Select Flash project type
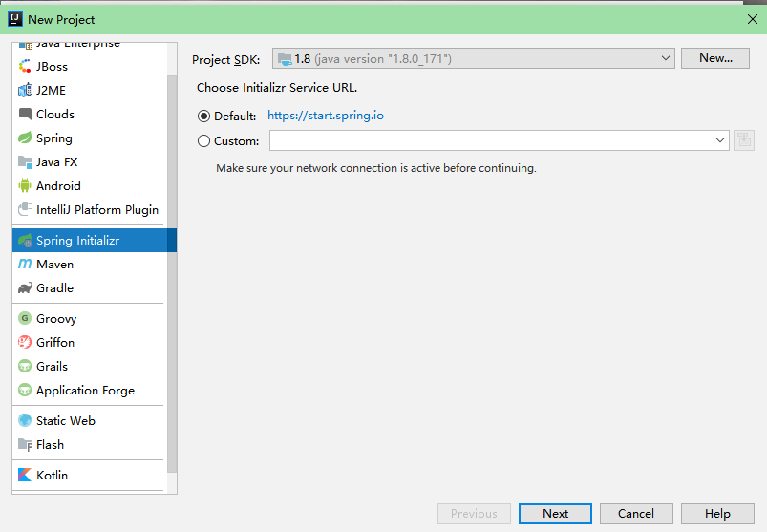 point(90,444)
